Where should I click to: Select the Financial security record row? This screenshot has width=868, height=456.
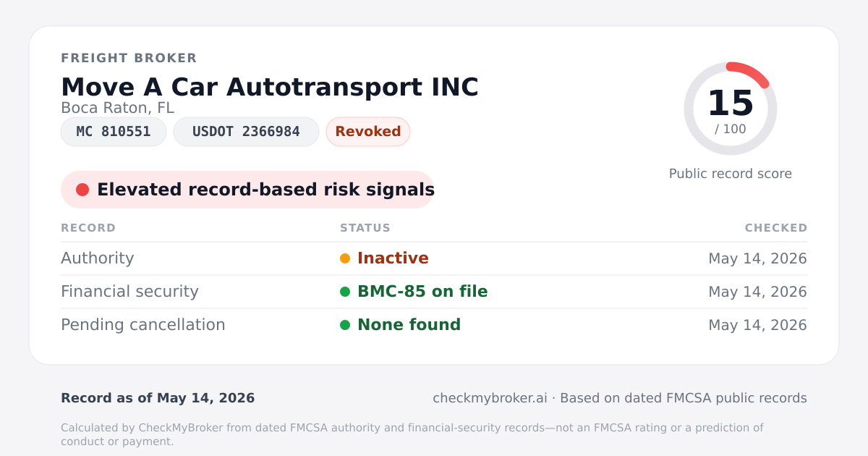coord(434,292)
